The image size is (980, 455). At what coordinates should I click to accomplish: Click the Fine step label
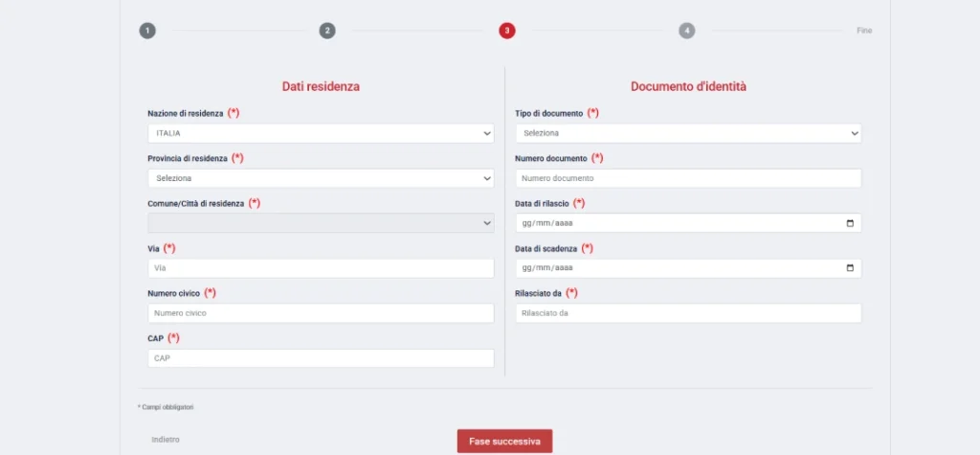[x=864, y=31]
